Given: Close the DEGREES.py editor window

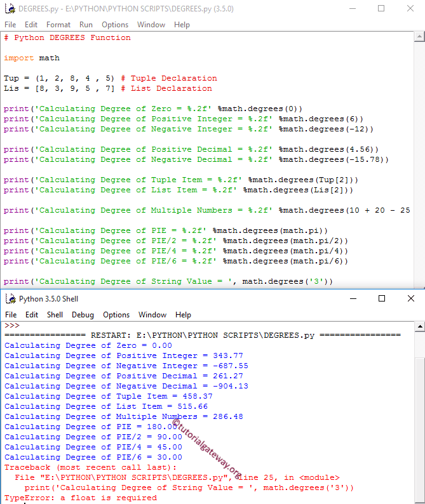Looking at the screenshot, I should (x=410, y=8).
